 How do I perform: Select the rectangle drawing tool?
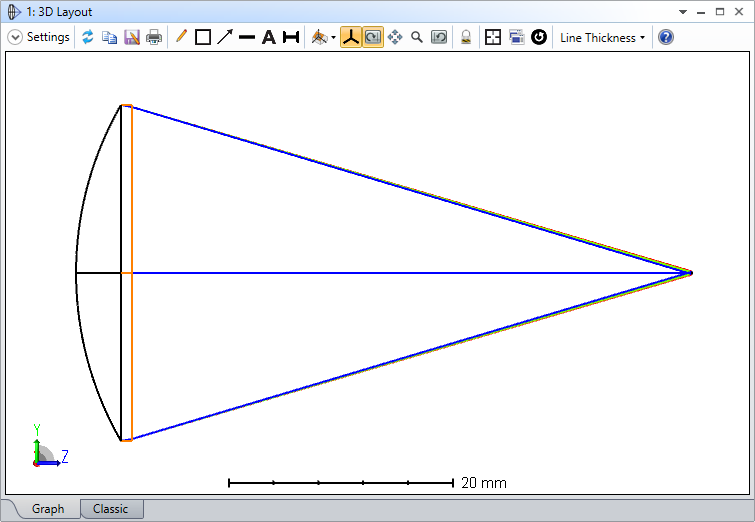(x=203, y=37)
